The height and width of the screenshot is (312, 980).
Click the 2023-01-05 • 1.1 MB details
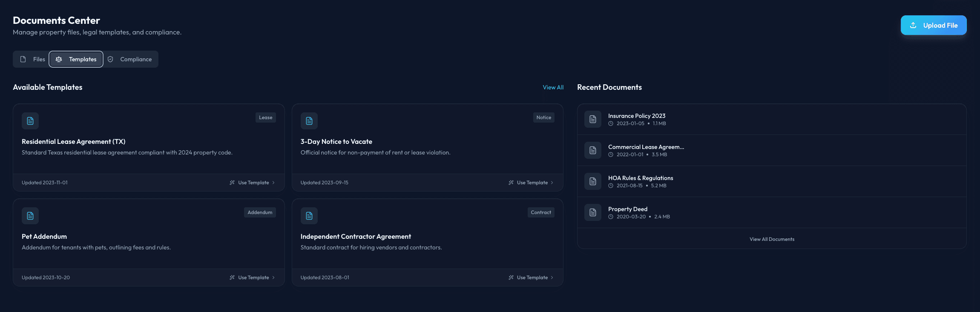tap(637, 123)
